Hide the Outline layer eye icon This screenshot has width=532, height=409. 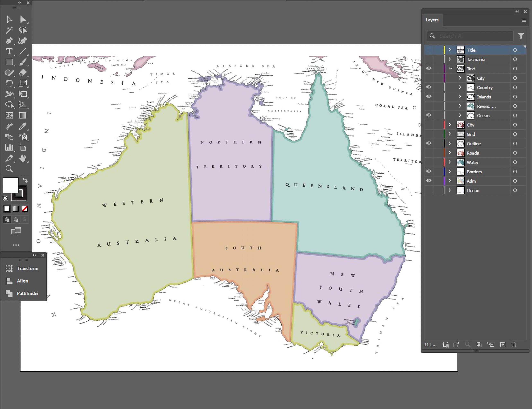click(x=429, y=143)
